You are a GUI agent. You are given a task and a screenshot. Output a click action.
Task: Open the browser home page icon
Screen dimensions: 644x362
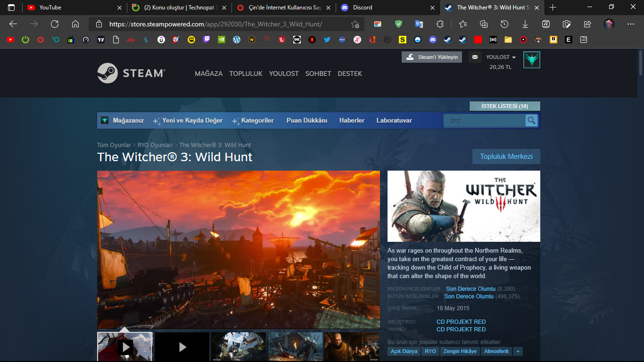75,24
